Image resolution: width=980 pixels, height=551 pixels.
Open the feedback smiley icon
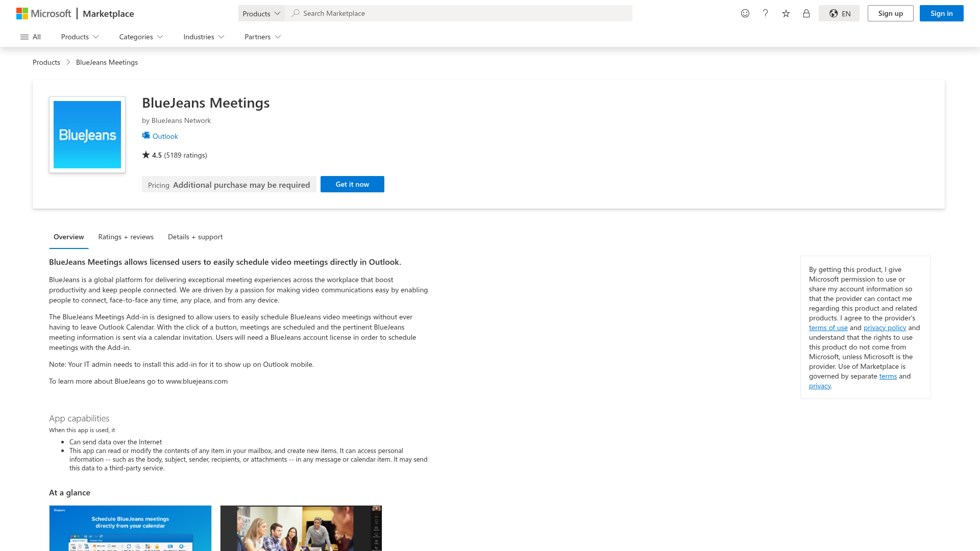(x=745, y=13)
